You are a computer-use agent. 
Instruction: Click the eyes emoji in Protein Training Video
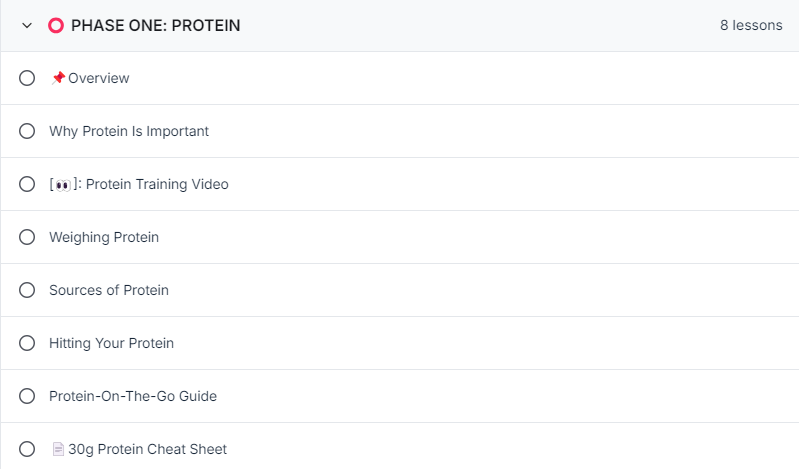pos(63,185)
